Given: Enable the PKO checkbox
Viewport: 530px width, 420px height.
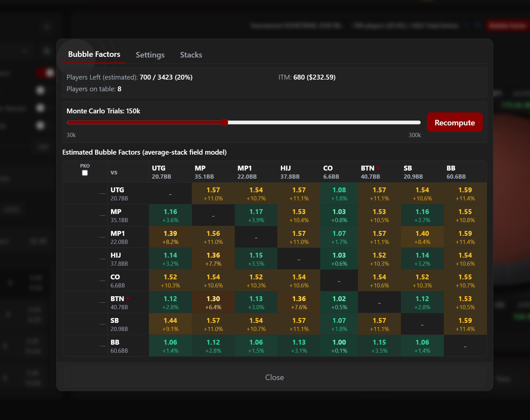Looking at the screenshot, I should pos(85,173).
